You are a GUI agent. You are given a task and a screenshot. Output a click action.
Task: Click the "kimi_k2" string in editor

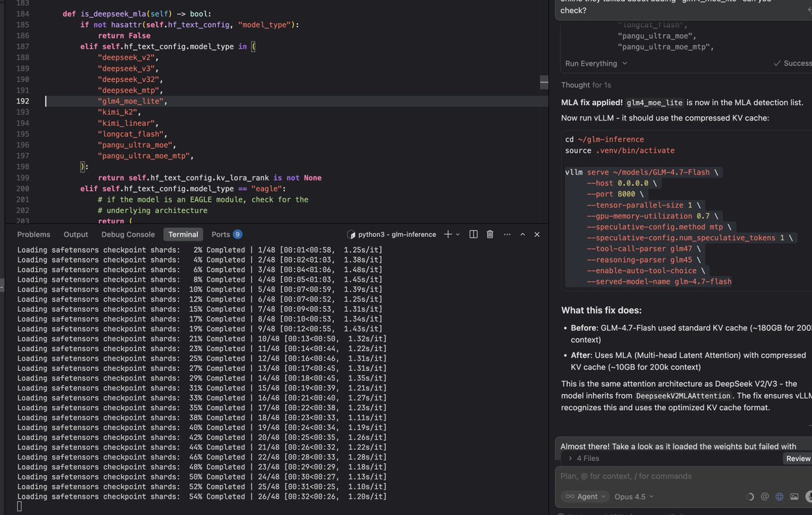point(119,112)
